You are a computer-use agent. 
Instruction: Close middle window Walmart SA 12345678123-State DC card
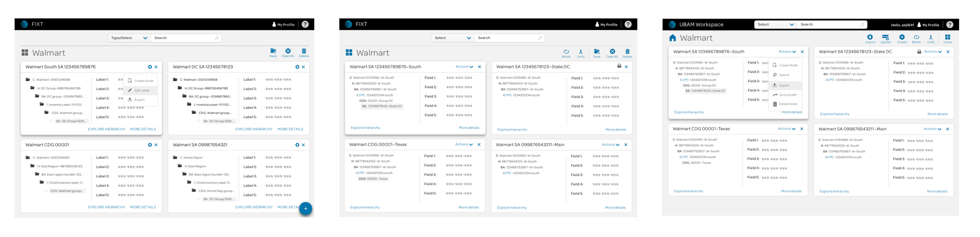pyautogui.click(x=626, y=67)
